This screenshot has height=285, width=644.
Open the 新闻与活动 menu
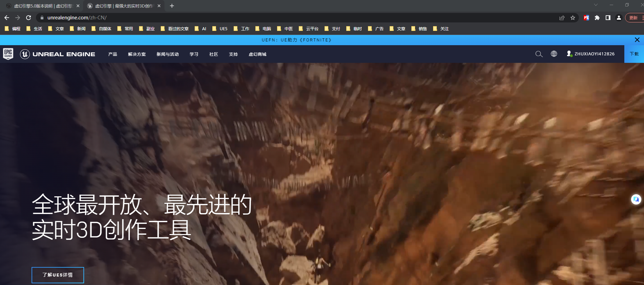168,54
